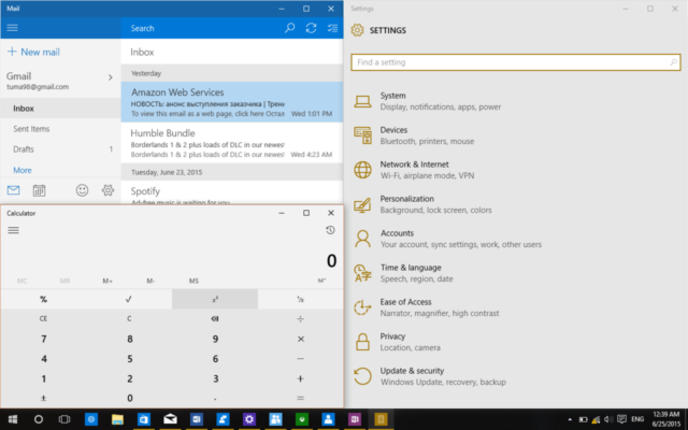688x430 pixels.
Task: Click the Mail search magnifier icon
Action: 290,28
